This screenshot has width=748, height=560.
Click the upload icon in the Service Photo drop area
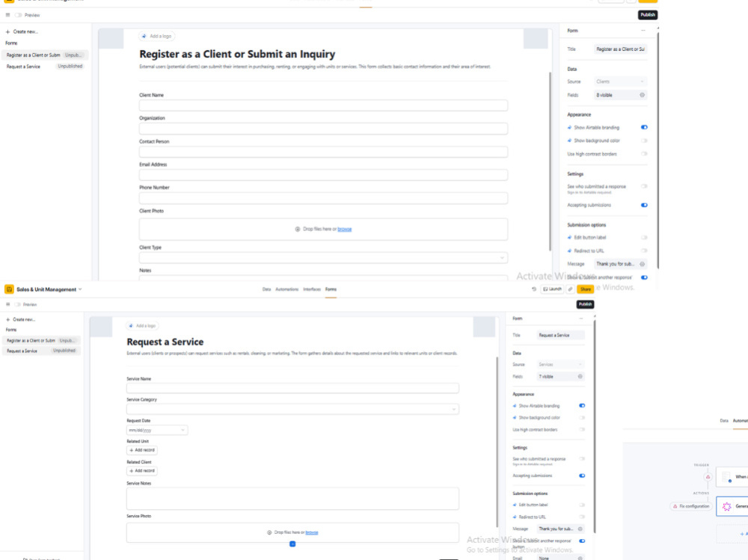[269, 532]
